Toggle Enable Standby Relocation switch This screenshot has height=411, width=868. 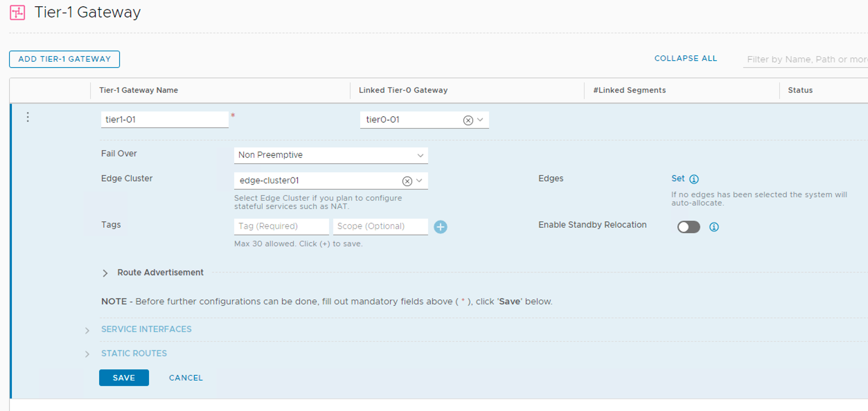click(689, 227)
